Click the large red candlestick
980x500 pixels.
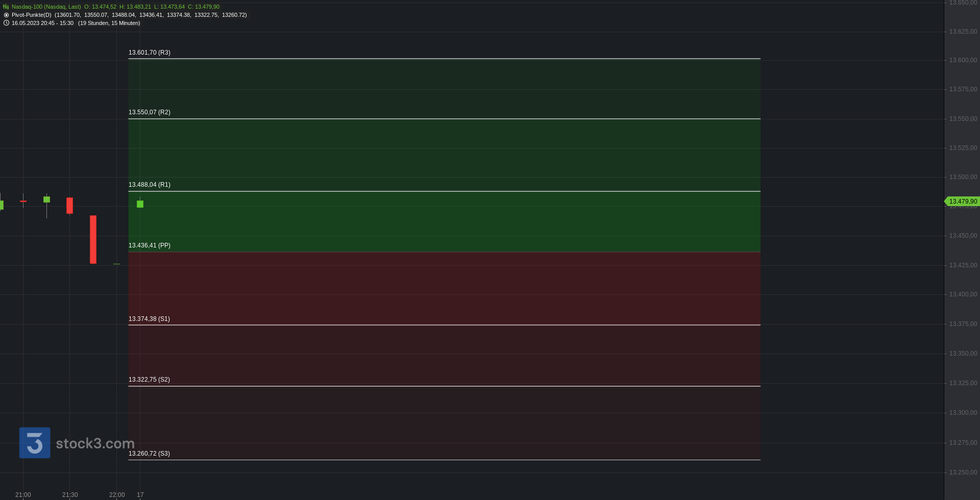click(93, 239)
